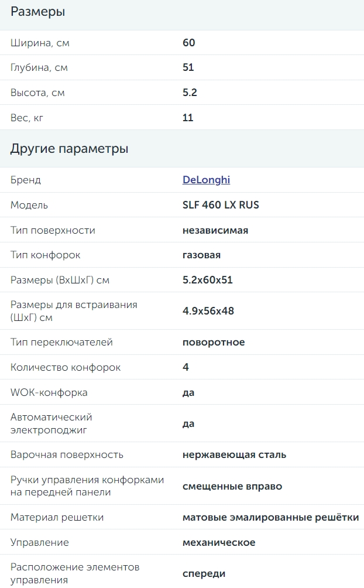Click the built-in size value 4.9x56x48

(x=208, y=311)
